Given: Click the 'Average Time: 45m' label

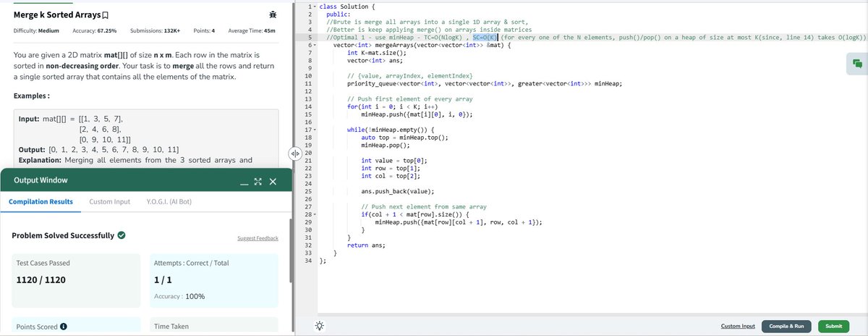Looking at the screenshot, I should click(x=252, y=31).
